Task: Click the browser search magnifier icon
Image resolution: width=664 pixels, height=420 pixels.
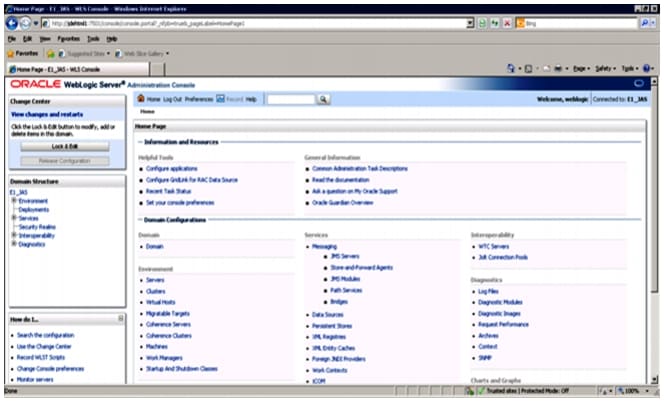Action: 645,23
